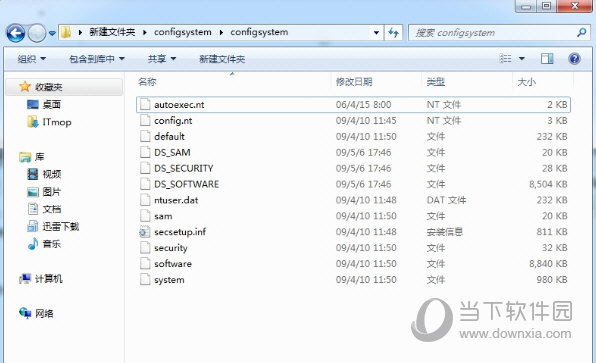The height and width of the screenshot is (363, 596).
Task: Click the folder icon in the address bar
Action: pyautogui.click(x=66, y=32)
